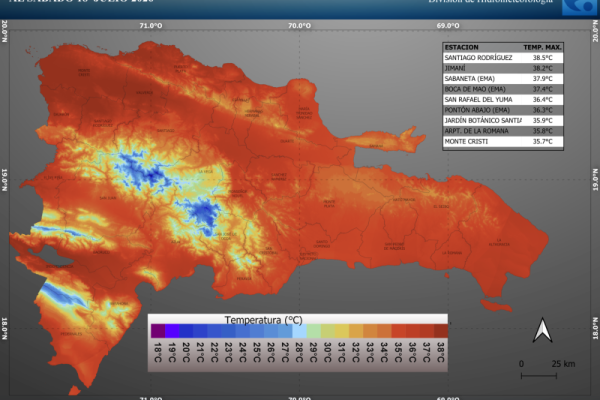Click the SANTIAGO RODRÍGUEZ row in station table

pyautogui.click(x=503, y=58)
